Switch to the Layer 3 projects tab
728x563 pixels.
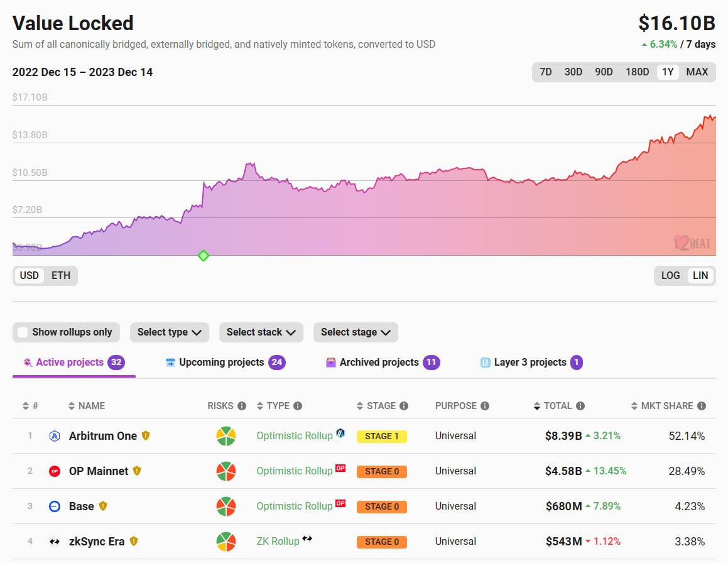tap(531, 363)
